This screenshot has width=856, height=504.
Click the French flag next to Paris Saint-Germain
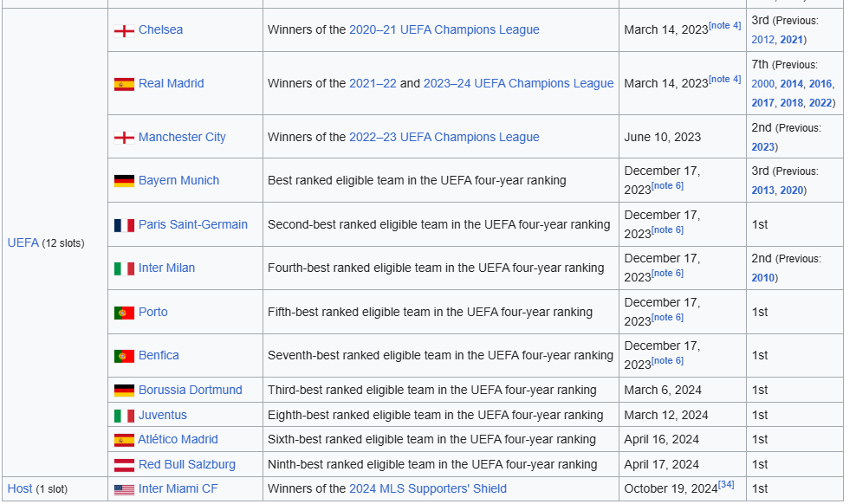(124, 225)
